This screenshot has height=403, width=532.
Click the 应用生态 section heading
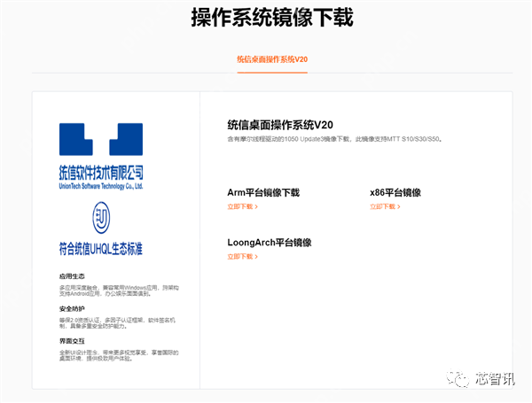tap(72, 276)
